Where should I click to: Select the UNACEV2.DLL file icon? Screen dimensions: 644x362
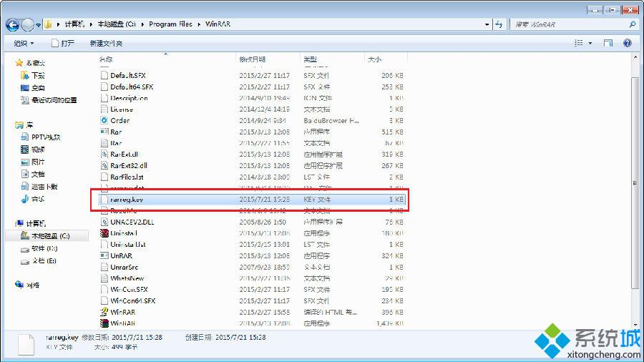(104, 222)
